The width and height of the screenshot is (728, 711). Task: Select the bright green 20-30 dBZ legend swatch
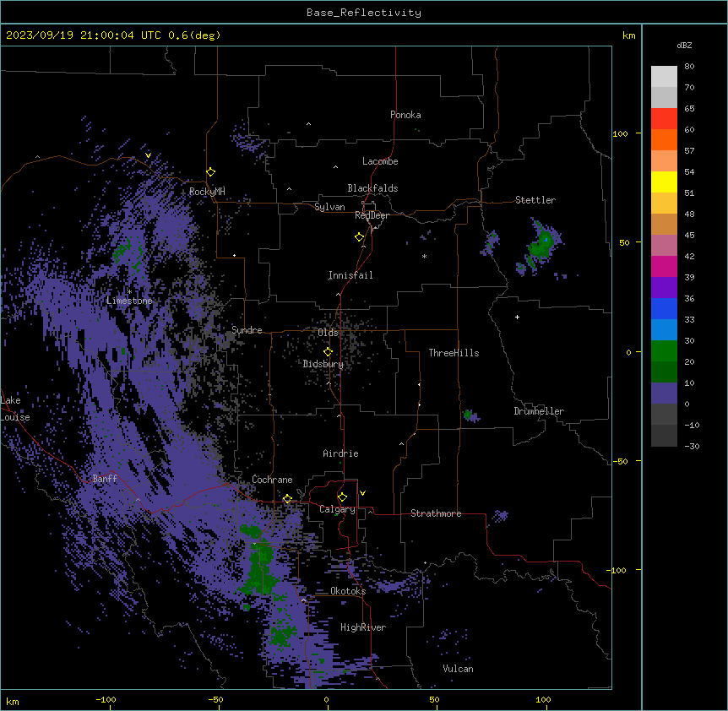coord(664,351)
